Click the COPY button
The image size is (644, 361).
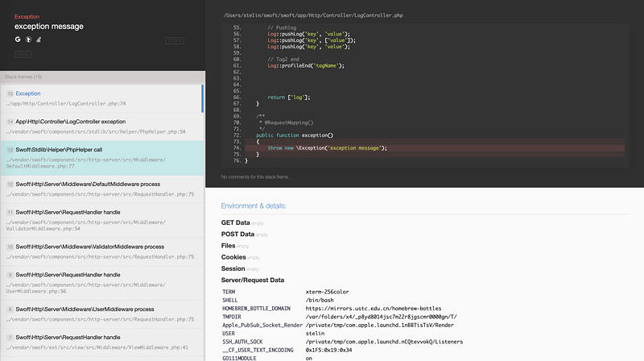click(175, 41)
